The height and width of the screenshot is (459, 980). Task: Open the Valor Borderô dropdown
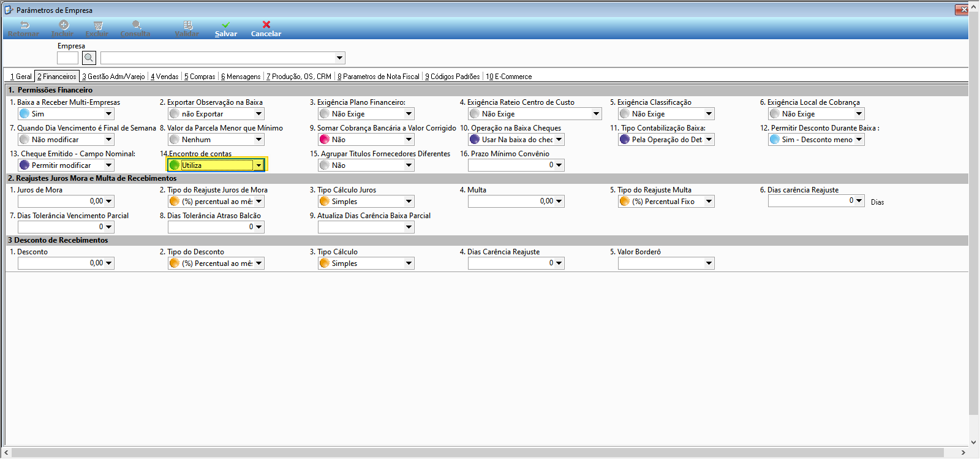709,264
